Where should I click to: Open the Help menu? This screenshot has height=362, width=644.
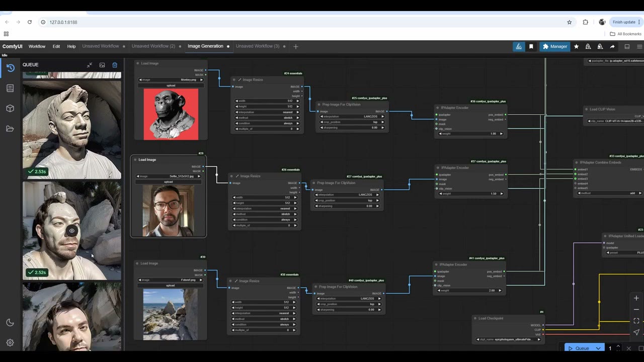[x=71, y=46]
